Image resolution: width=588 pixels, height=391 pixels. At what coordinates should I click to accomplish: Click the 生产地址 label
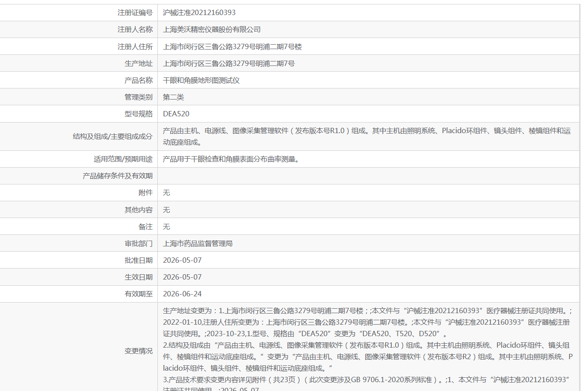click(139, 63)
